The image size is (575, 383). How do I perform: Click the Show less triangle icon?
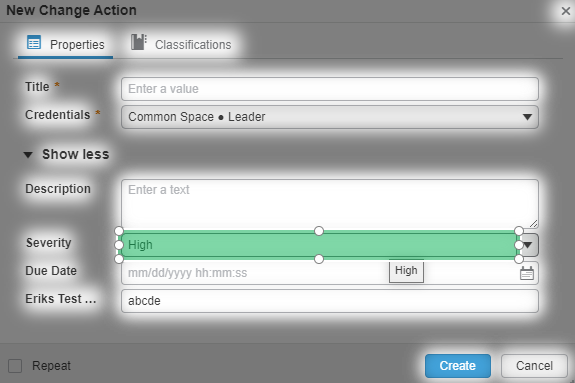[28, 155]
